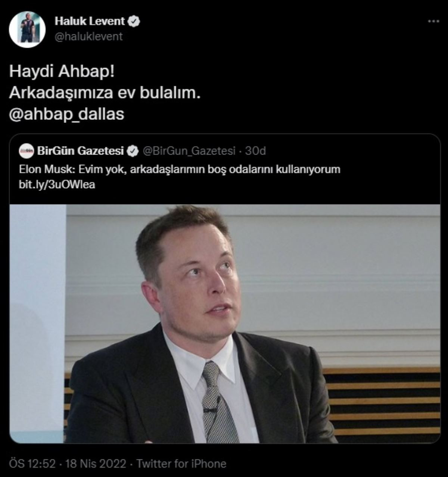The height and width of the screenshot is (477, 448).
Task: Click the BirGün Gazetesi display name
Action: tap(81, 151)
